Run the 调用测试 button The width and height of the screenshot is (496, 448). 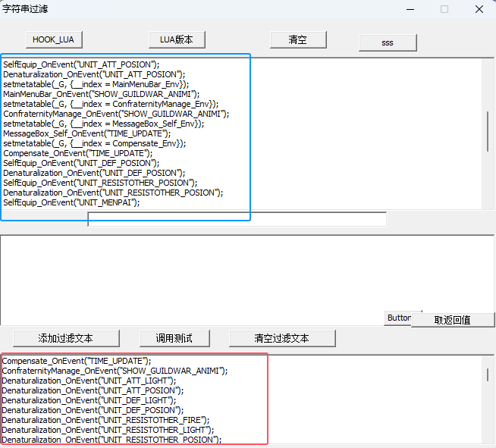(x=174, y=338)
